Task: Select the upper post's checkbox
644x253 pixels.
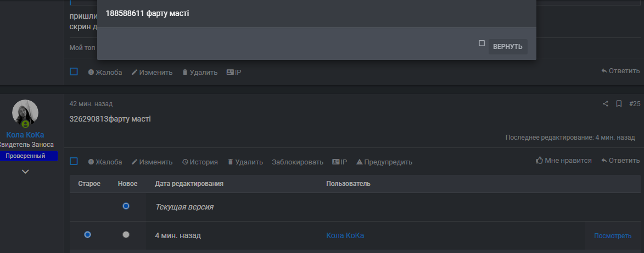Action: (x=74, y=71)
